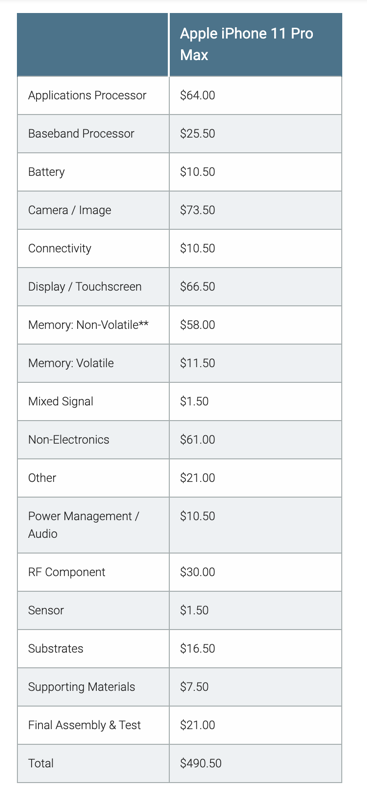This screenshot has width=367, height=800.
Task: Select the Memory: Volatile $11.50 value
Action: tap(198, 363)
